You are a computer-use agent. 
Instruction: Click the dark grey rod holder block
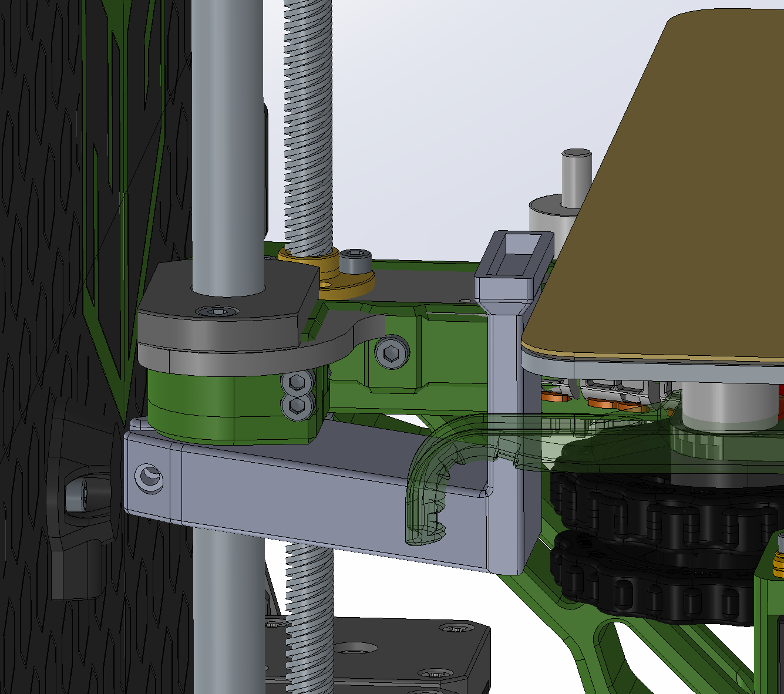[229, 311]
